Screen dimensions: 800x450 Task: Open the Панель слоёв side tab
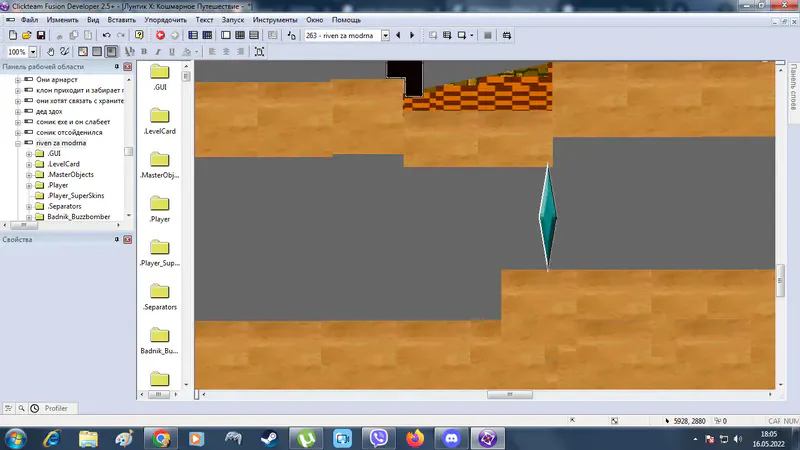point(793,87)
